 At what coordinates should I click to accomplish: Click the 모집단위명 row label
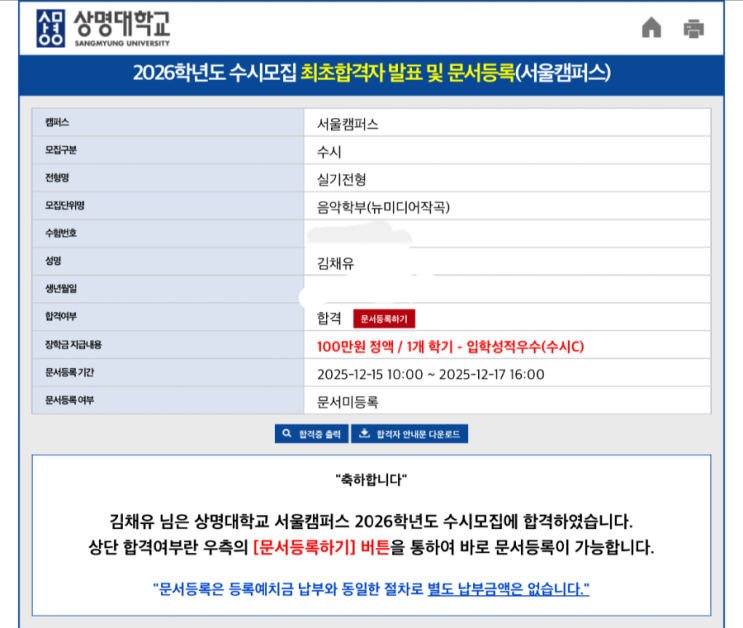tap(65, 205)
